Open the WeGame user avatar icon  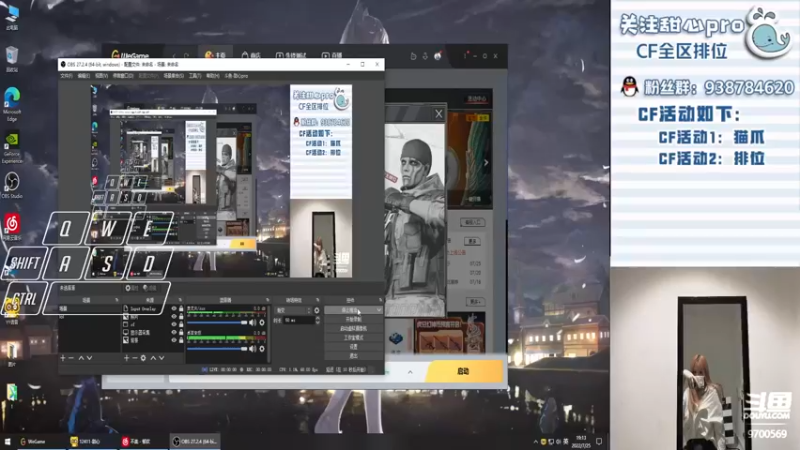pos(438,56)
